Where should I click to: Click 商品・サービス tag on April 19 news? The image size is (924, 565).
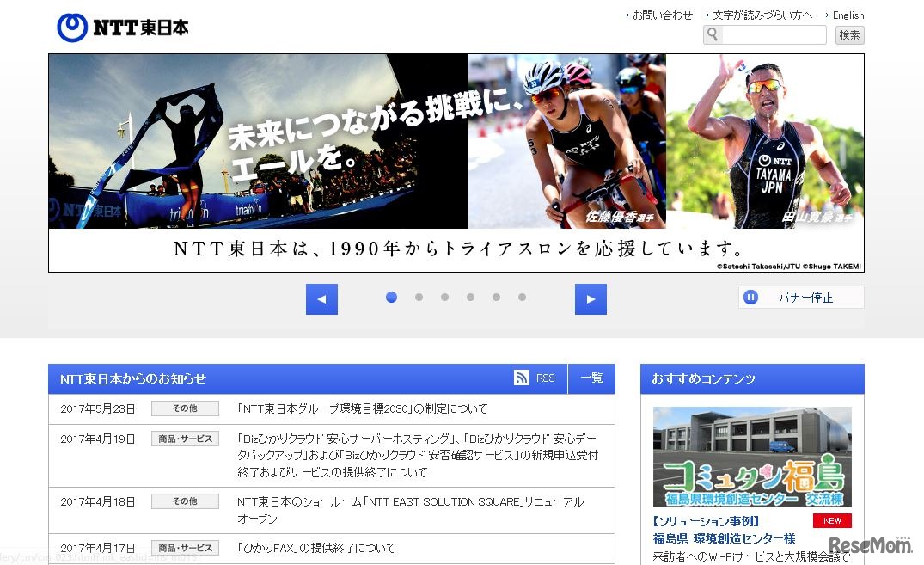pyautogui.click(x=185, y=439)
